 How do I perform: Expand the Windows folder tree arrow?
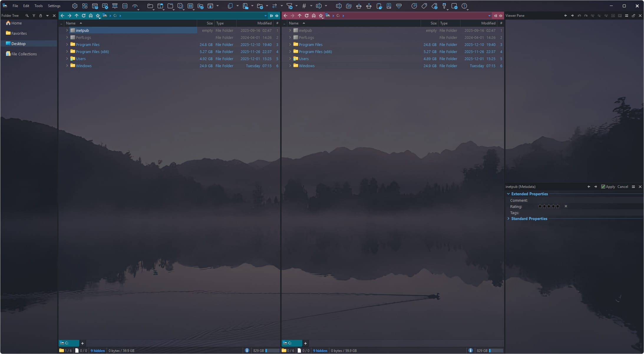point(67,66)
